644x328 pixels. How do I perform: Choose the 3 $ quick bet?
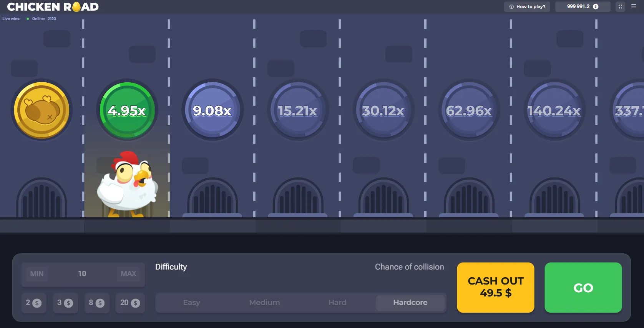pos(65,303)
